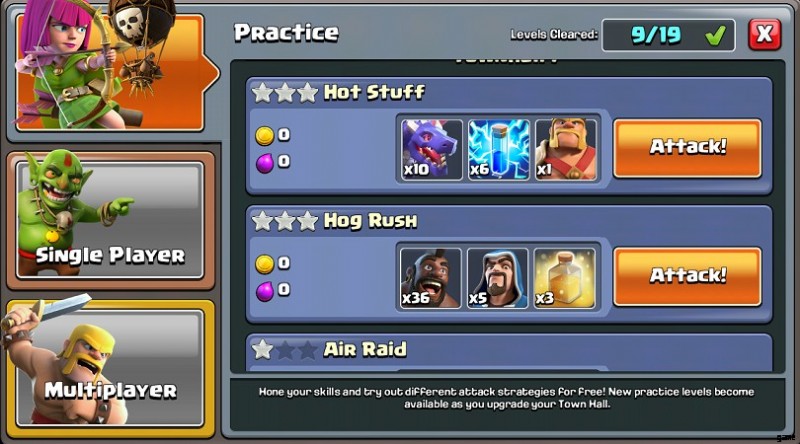800x444 pixels.
Task: Select the Lightning Spell icon
Action: pos(498,150)
